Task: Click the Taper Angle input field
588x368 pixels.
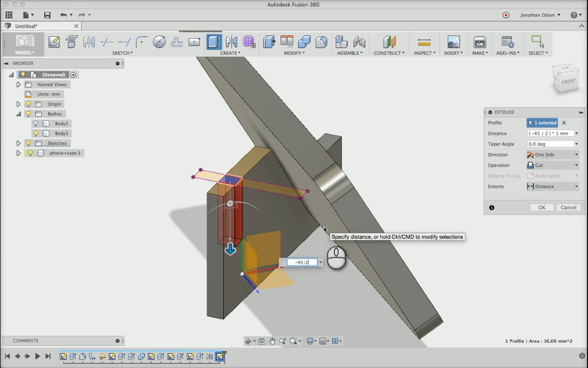Action: 551,144
